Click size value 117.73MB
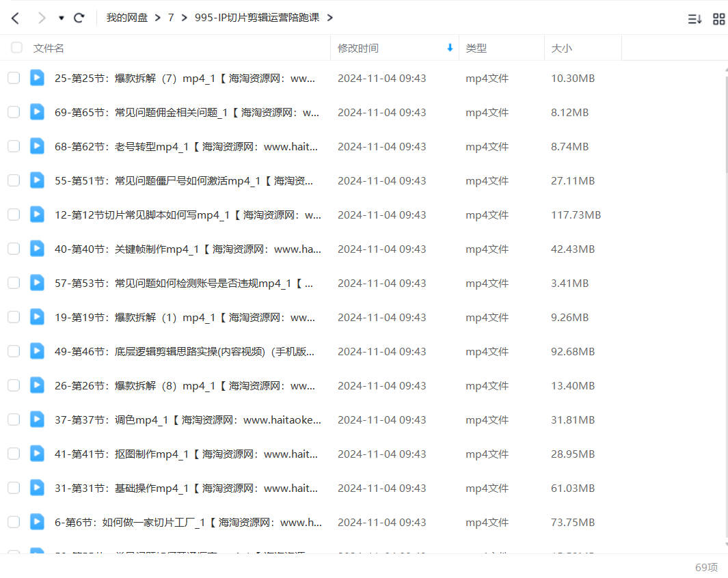Image resolution: width=728 pixels, height=578 pixels. [576, 215]
